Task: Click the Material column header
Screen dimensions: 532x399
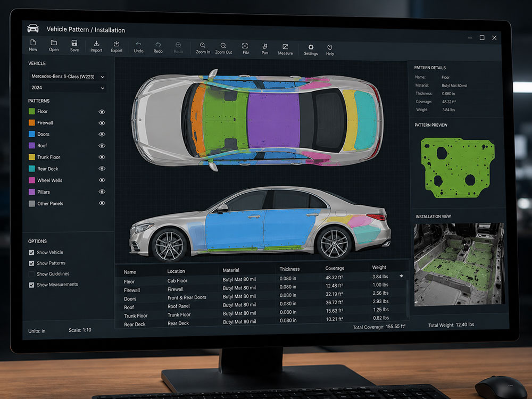Action: tap(231, 270)
